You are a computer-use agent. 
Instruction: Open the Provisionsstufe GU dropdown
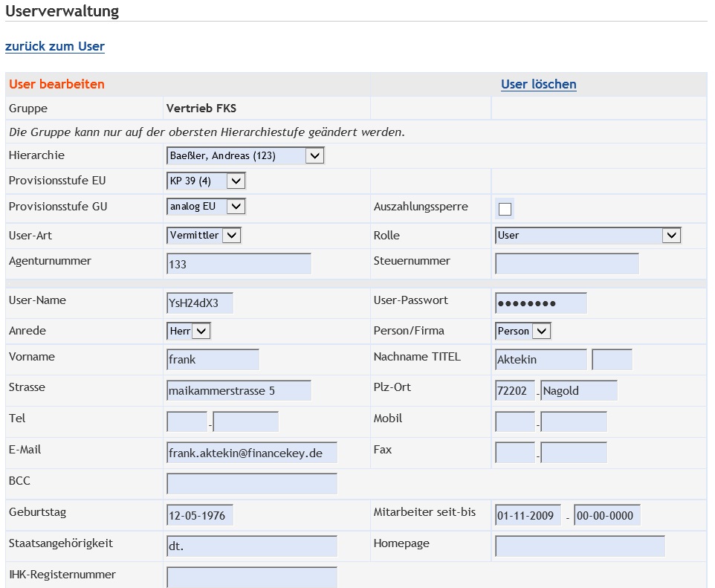pos(206,207)
